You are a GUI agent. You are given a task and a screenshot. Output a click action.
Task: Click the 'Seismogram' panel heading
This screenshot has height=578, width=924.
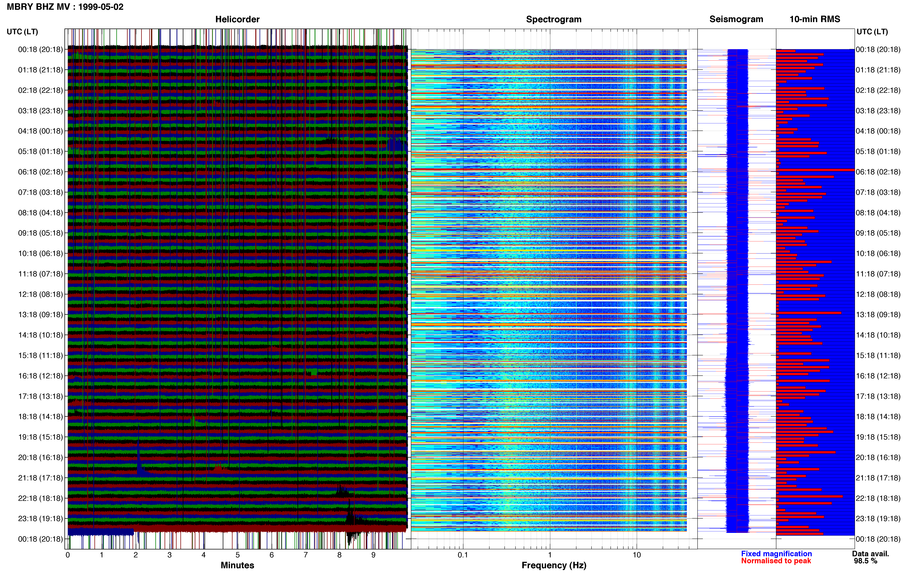tap(736, 19)
